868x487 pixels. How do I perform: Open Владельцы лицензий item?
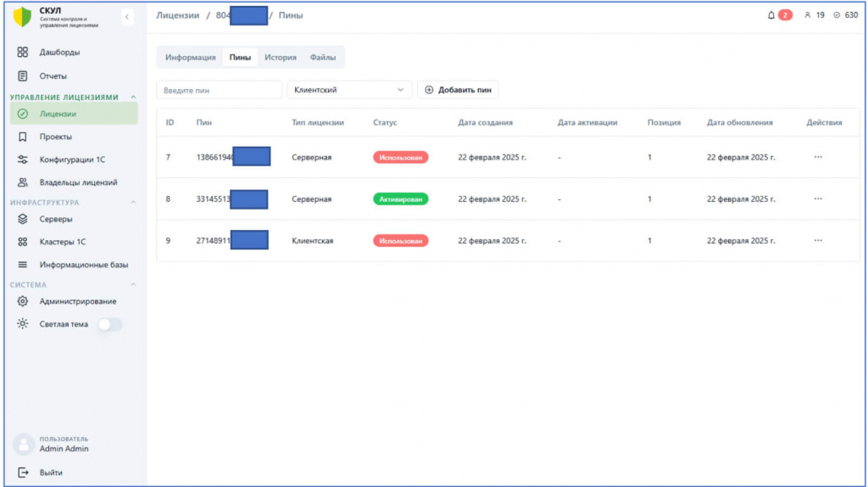click(78, 182)
